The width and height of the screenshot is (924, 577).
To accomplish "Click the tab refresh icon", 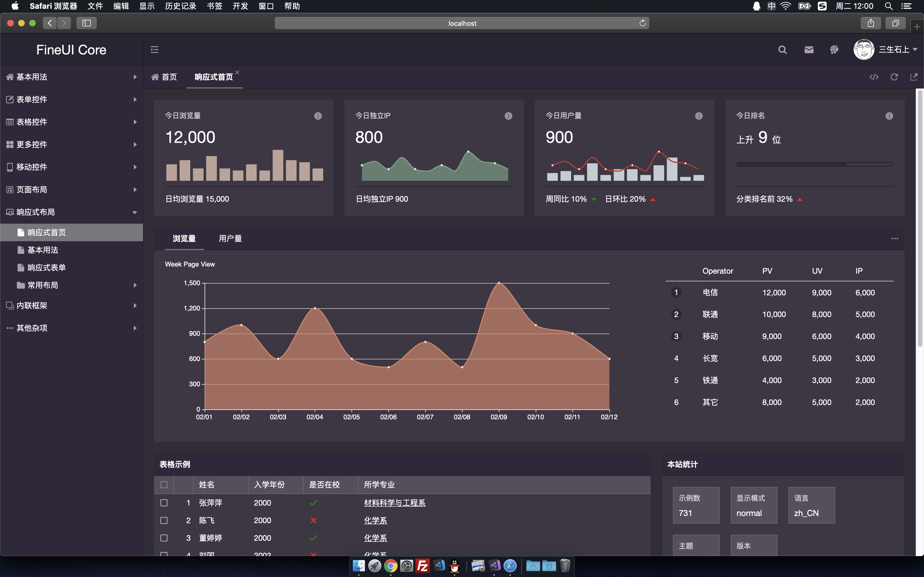I will (x=894, y=77).
